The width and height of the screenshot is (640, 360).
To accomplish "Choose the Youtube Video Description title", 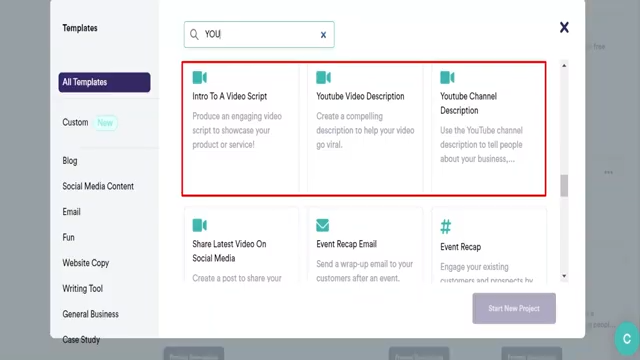I will (360, 96).
